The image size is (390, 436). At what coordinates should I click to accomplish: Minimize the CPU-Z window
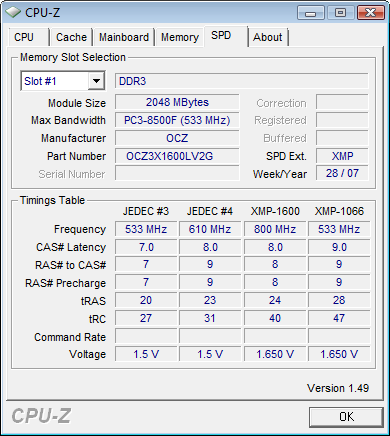[x=310, y=13]
